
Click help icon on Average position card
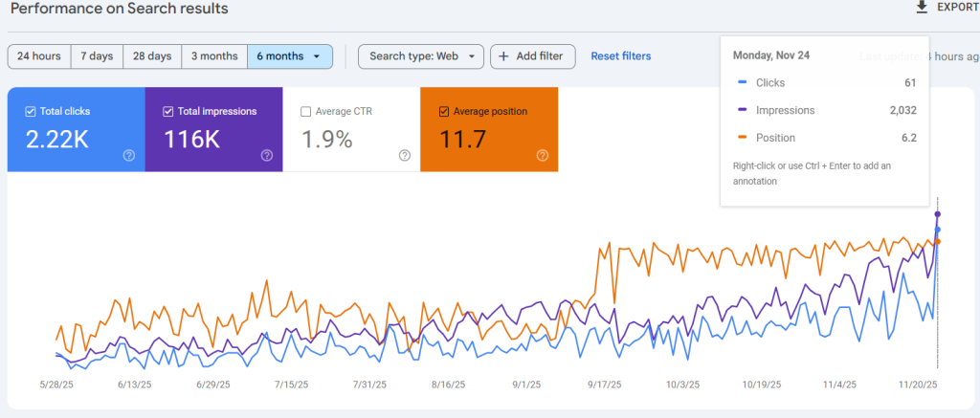click(x=542, y=156)
